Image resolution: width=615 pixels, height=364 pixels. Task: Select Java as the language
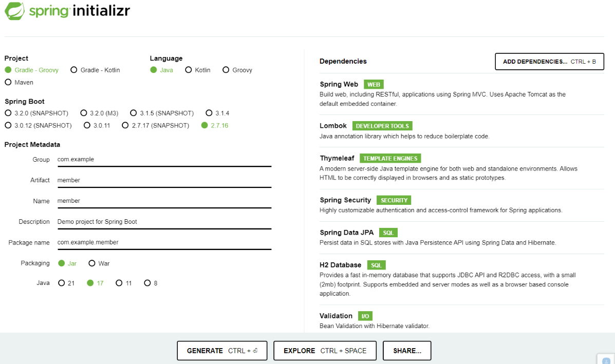(162, 70)
